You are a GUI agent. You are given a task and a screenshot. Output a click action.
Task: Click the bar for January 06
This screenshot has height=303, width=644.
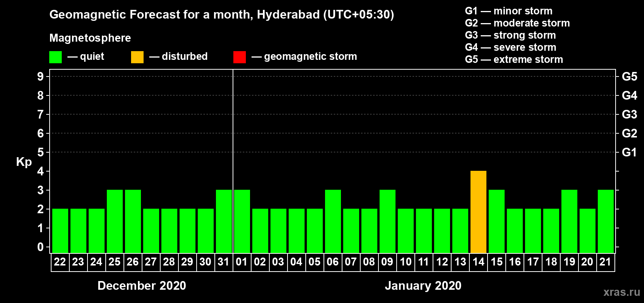(333, 221)
